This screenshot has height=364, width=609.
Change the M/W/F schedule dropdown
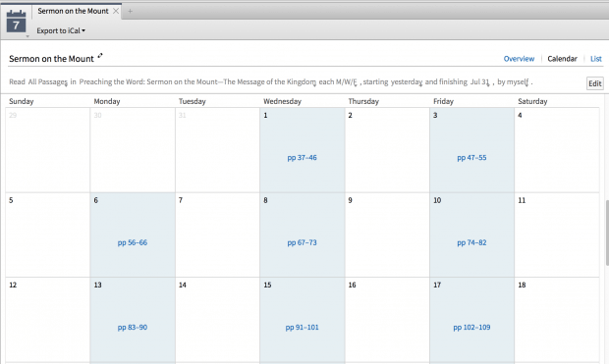(347, 81)
